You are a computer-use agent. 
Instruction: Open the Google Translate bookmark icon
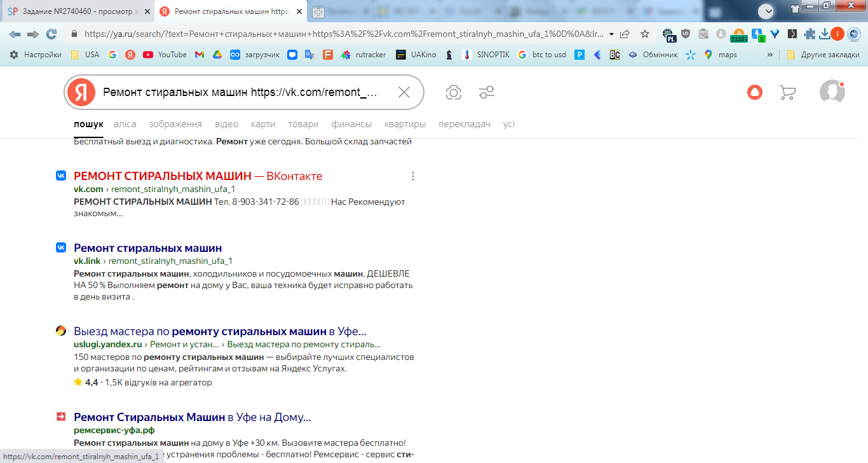coord(309,55)
